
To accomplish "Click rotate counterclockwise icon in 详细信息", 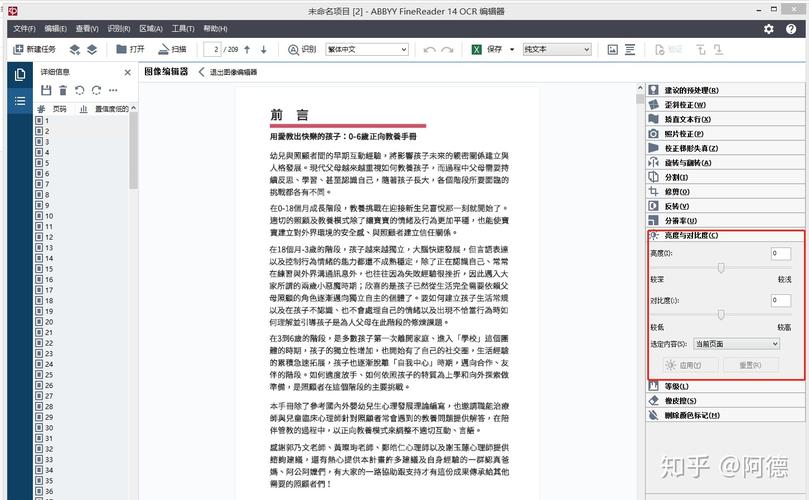I will coord(79,90).
